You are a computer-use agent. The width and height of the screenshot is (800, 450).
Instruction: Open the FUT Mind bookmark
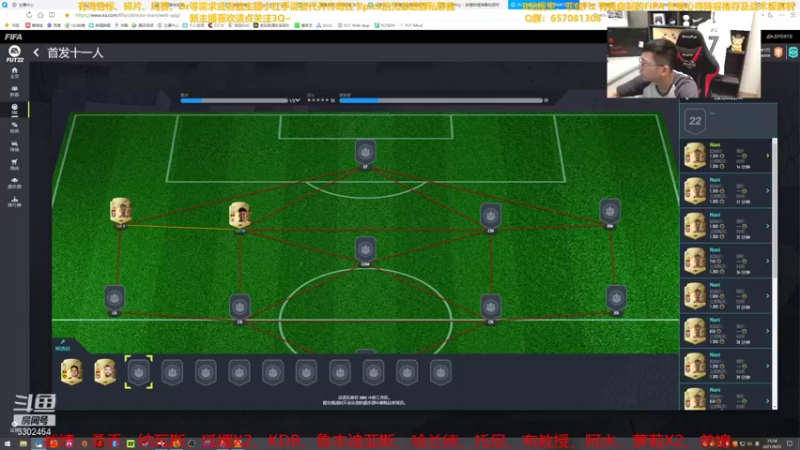[x=410, y=25]
